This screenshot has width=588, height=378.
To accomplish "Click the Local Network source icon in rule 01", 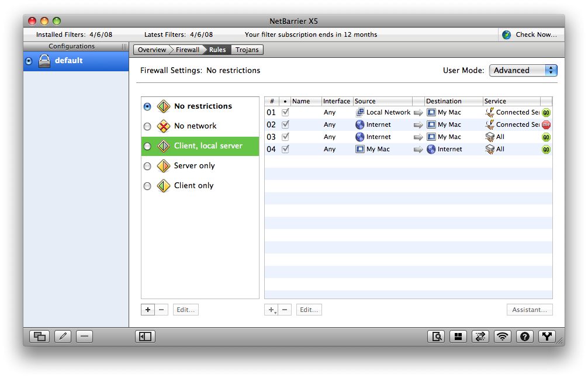I will click(360, 112).
